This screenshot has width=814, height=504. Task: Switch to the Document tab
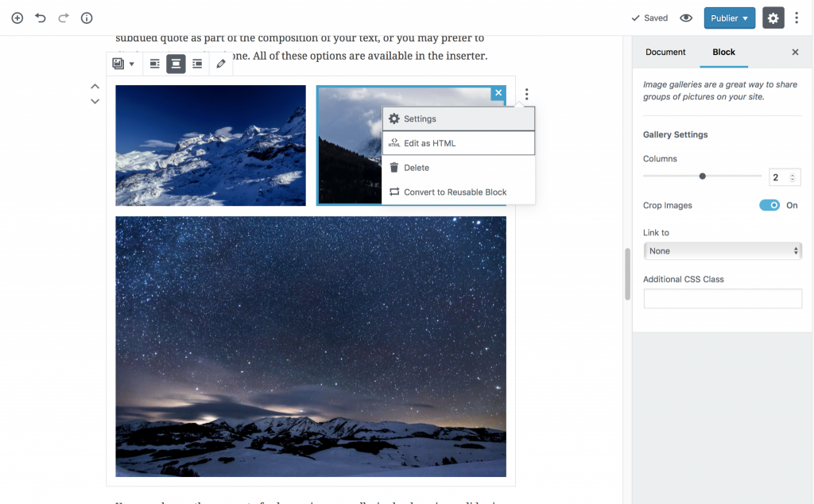coord(665,52)
